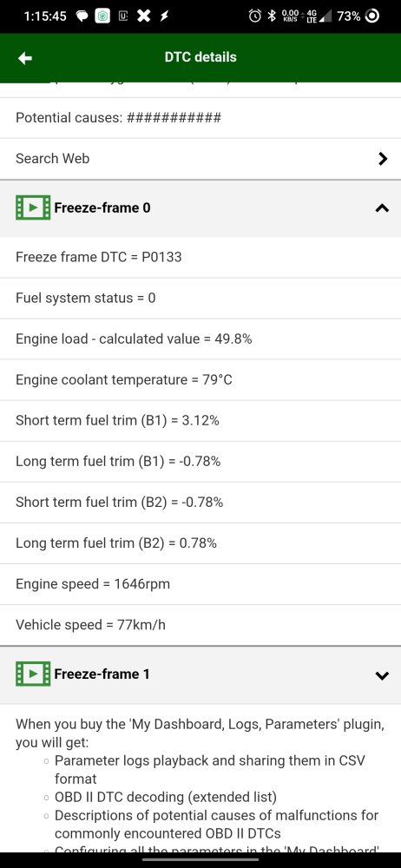
Task: Collapse Freeze-frame 0 with the up chevron
Action: (382, 208)
